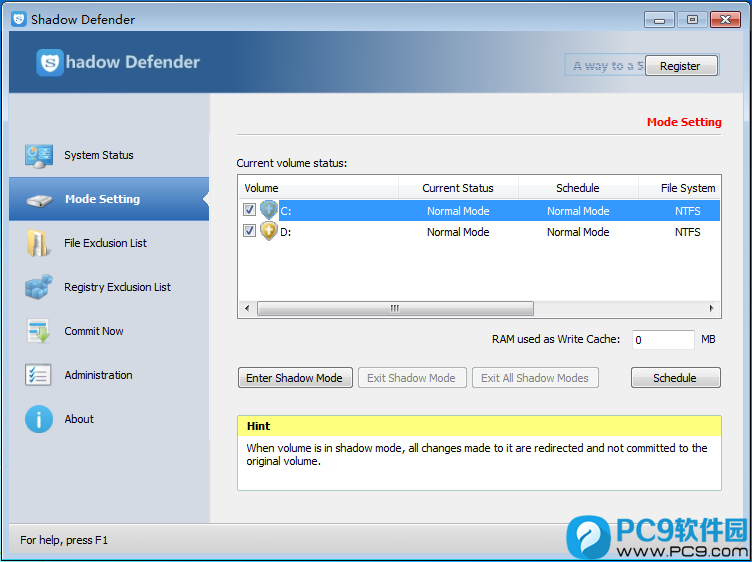Click the Register button
The width and height of the screenshot is (752, 562).
click(681, 66)
